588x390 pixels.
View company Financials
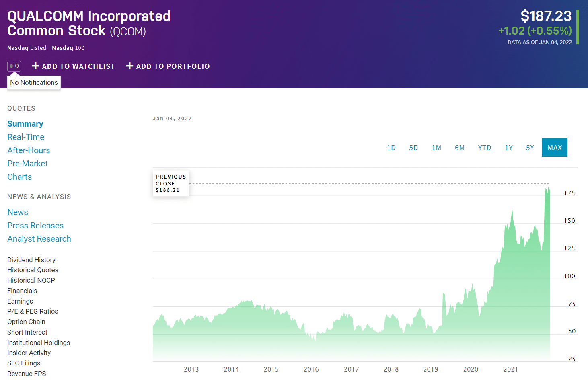pos(22,291)
